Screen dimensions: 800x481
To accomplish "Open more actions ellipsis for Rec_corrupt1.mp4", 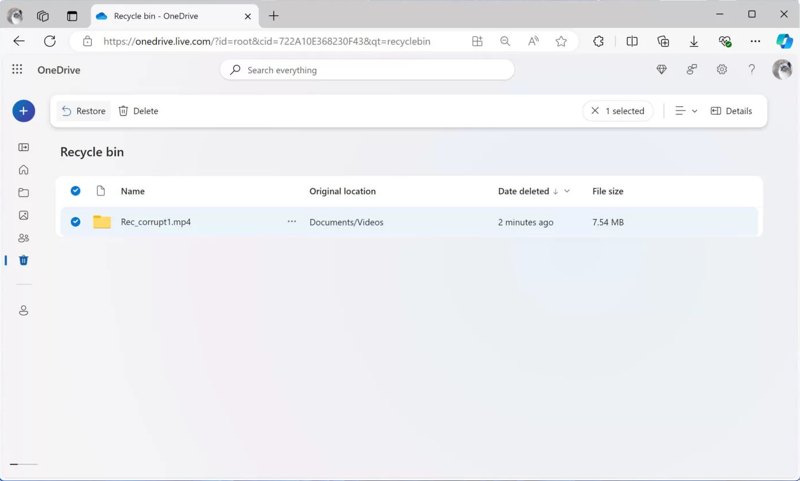I will pyautogui.click(x=291, y=222).
